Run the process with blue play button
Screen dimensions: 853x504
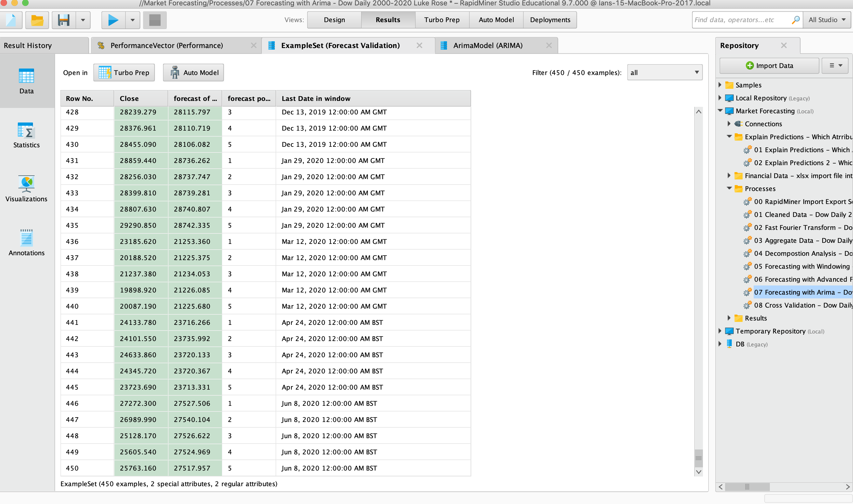(x=113, y=20)
